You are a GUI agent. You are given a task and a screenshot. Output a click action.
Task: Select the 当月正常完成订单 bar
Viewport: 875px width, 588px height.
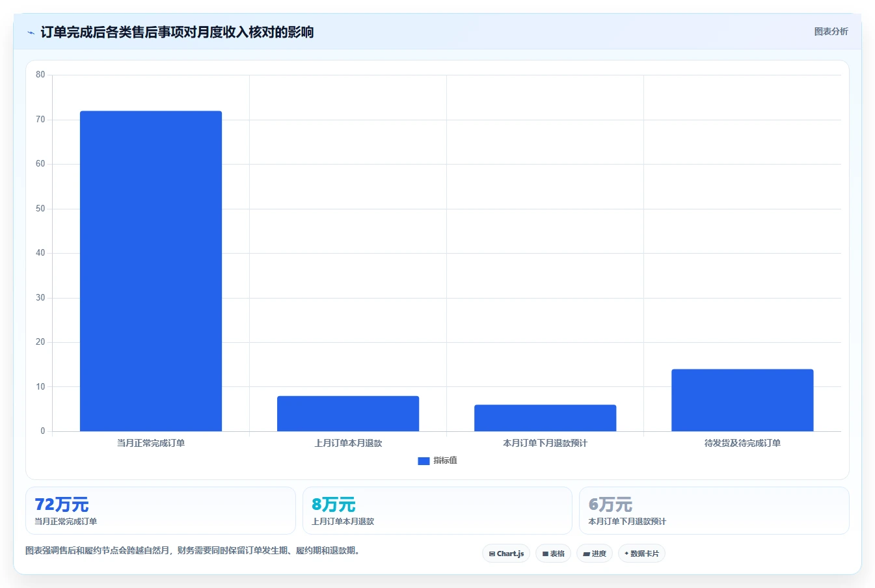tap(151, 271)
